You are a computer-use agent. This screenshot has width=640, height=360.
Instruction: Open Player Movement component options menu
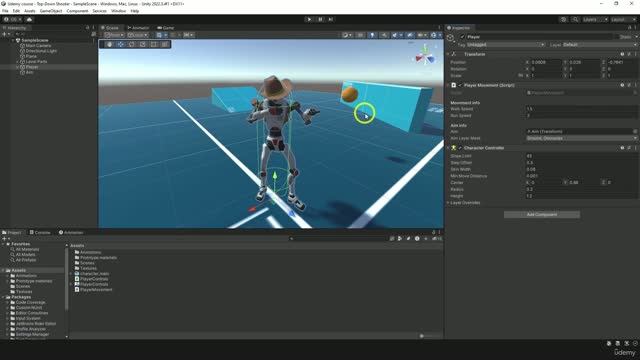point(636,85)
